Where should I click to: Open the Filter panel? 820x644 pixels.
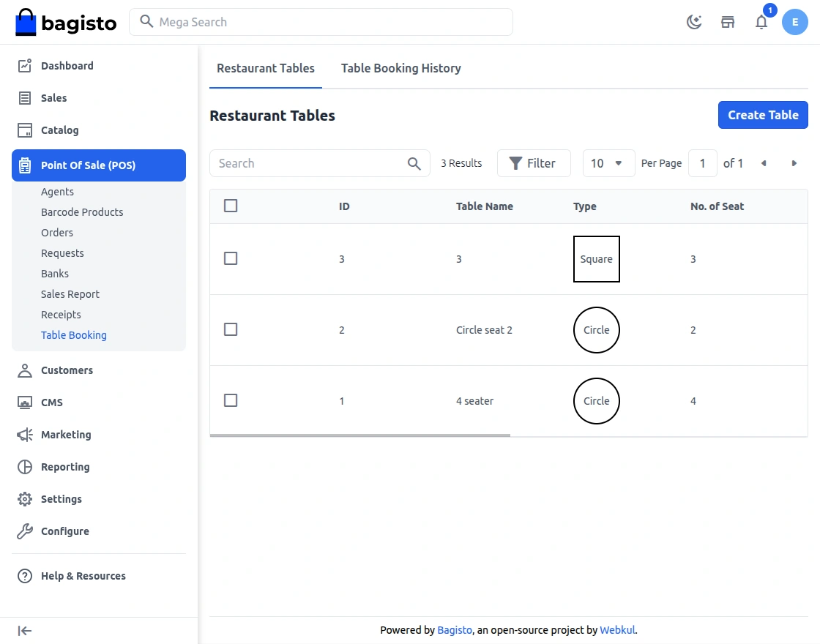click(534, 163)
